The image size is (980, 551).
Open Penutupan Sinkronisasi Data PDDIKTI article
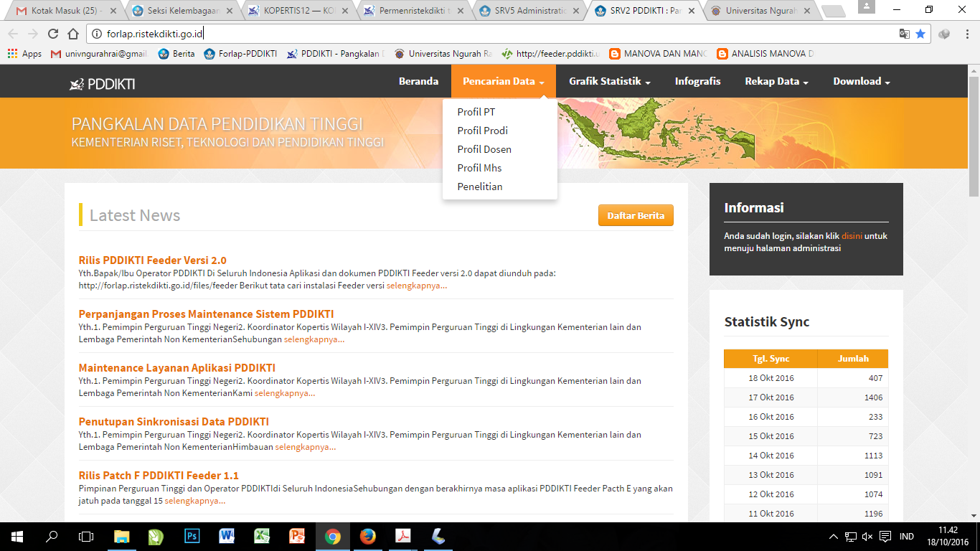pos(174,422)
